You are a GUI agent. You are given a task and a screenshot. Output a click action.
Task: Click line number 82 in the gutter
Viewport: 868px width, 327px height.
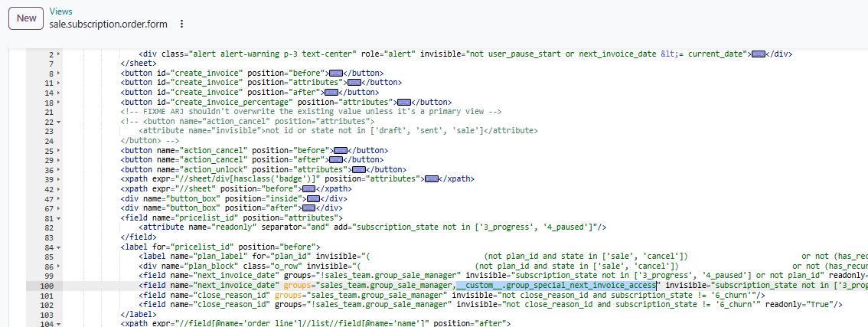pyautogui.click(x=49, y=227)
